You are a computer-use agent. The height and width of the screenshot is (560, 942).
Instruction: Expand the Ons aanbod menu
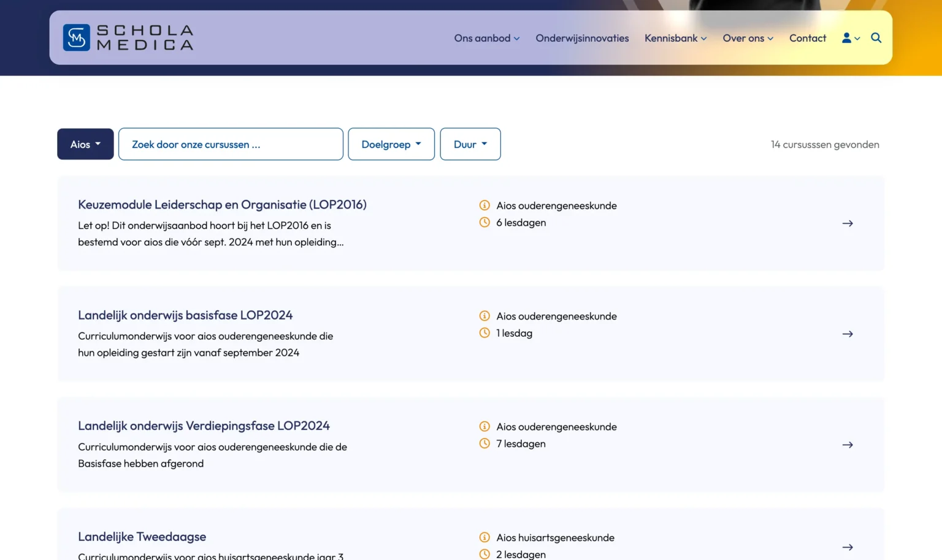[x=487, y=38]
